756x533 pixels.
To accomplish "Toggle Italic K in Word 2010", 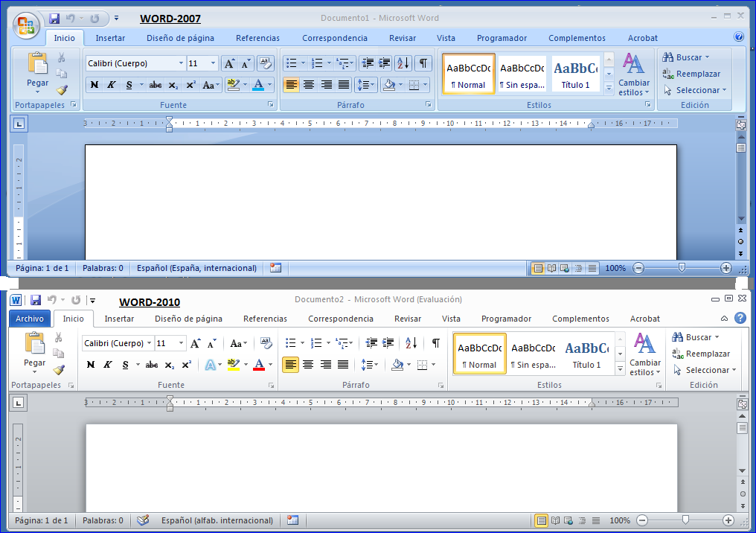I will pyautogui.click(x=107, y=365).
